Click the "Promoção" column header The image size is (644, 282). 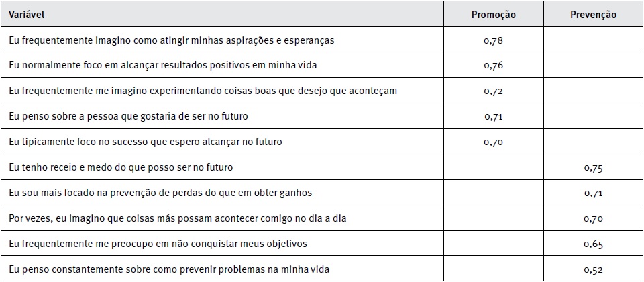(492, 14)
